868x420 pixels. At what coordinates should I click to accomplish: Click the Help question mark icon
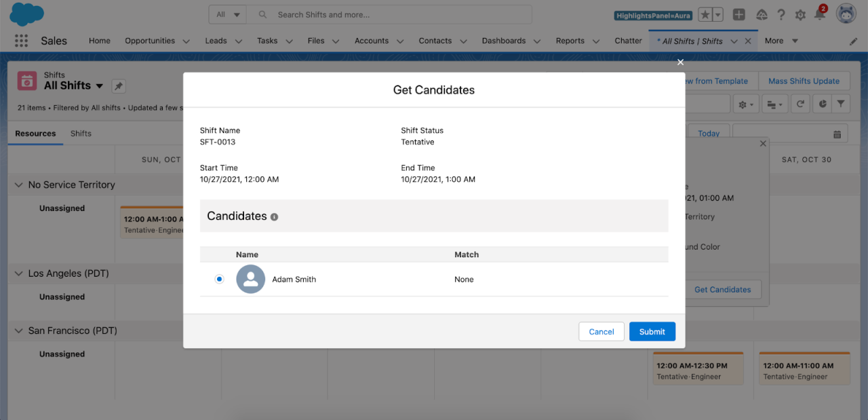click(781, 15)
